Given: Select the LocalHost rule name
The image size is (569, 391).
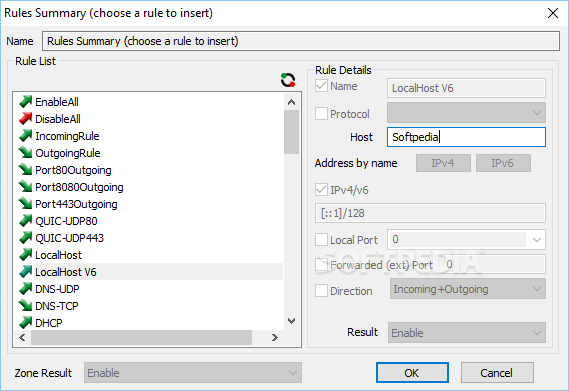Looking at the screenshot, I should point(59,255).
